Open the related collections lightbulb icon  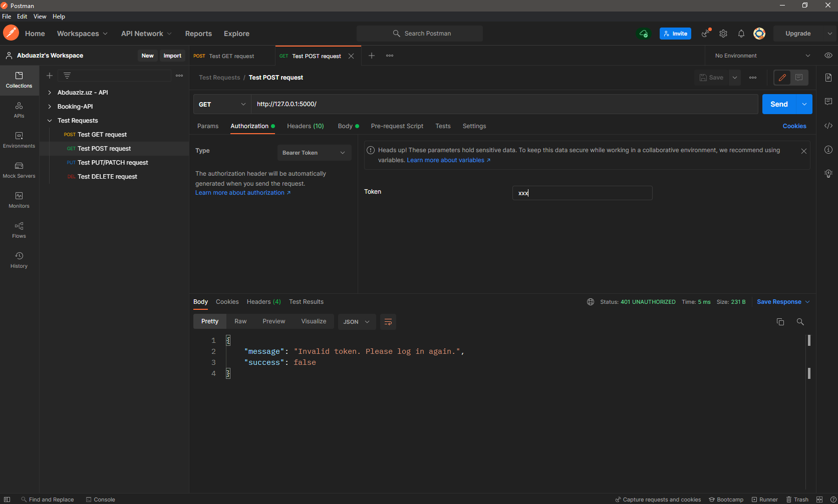coord(828,174)
